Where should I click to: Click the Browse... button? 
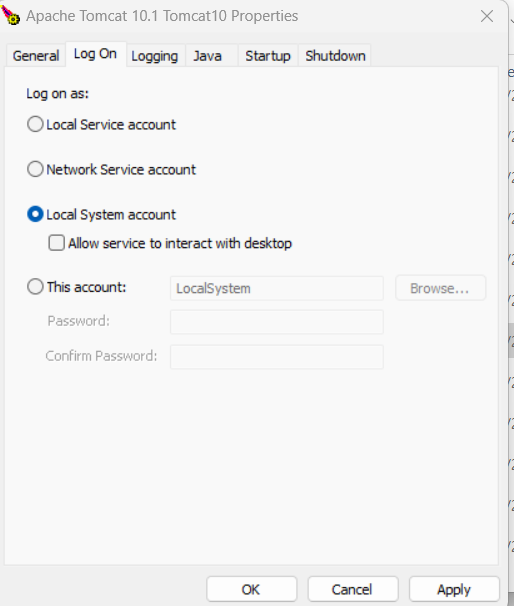pos(440,288)
